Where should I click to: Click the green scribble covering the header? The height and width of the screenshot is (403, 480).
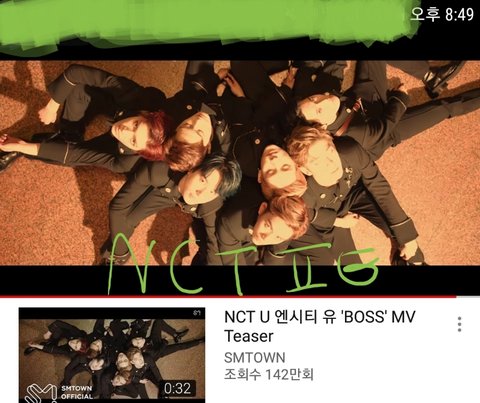click(x=207, y=25)
